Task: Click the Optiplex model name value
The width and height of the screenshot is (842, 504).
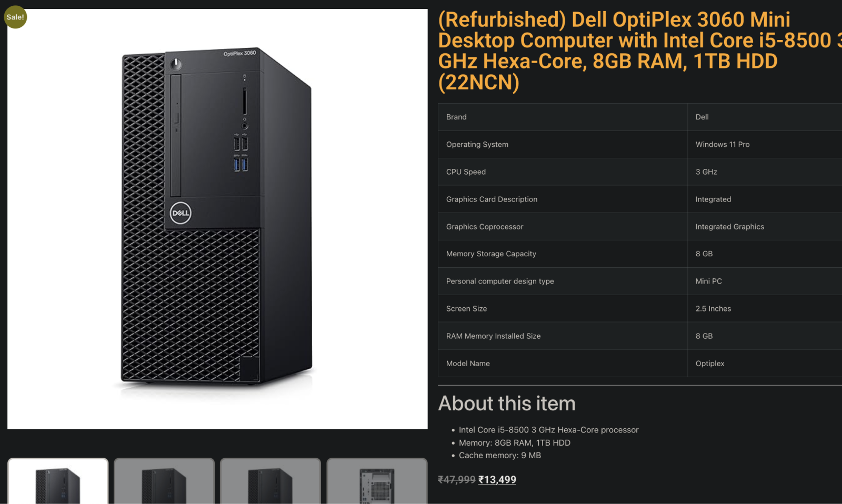Action: tap(710, 364)
